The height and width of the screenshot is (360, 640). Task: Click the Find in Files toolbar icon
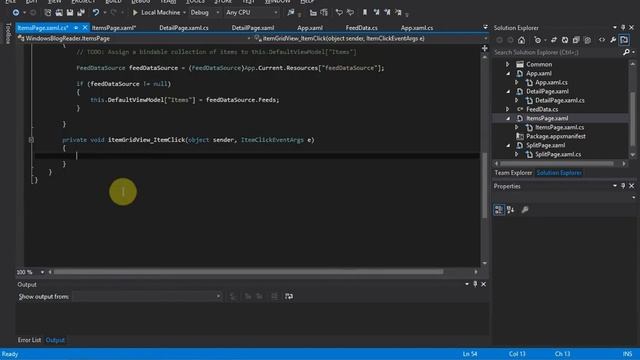291,13
